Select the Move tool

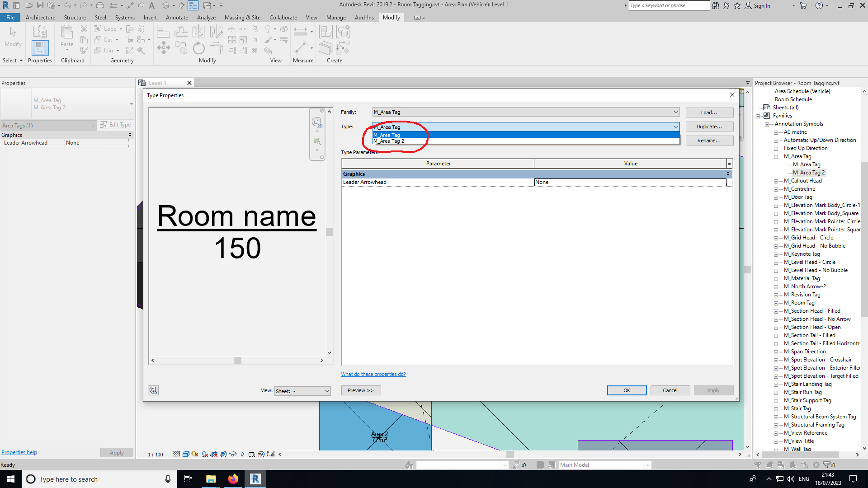tap(164, 47)
